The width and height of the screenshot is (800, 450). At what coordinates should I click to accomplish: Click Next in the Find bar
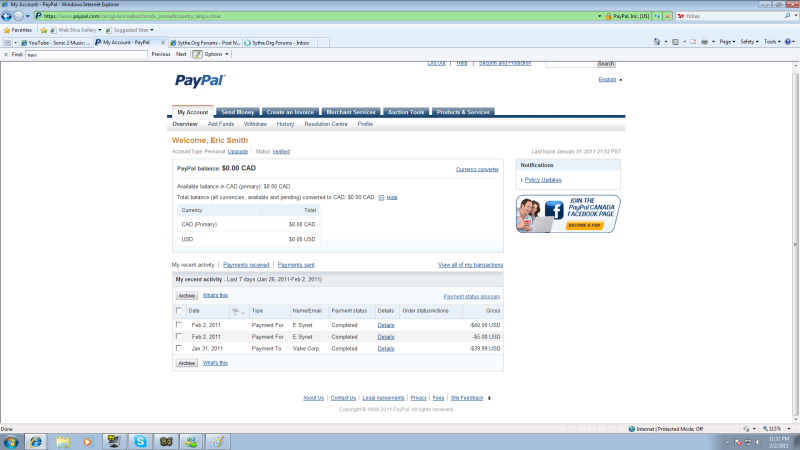click(181, 54)
